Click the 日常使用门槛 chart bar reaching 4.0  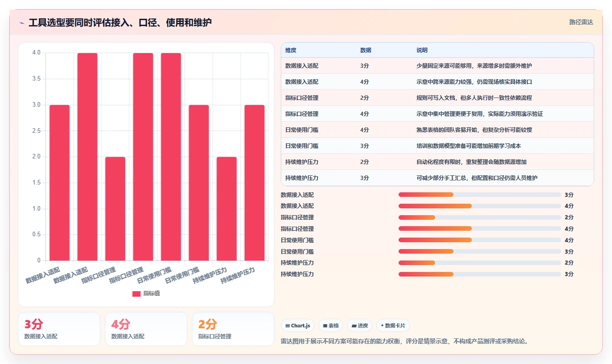(x=171, y=157)
